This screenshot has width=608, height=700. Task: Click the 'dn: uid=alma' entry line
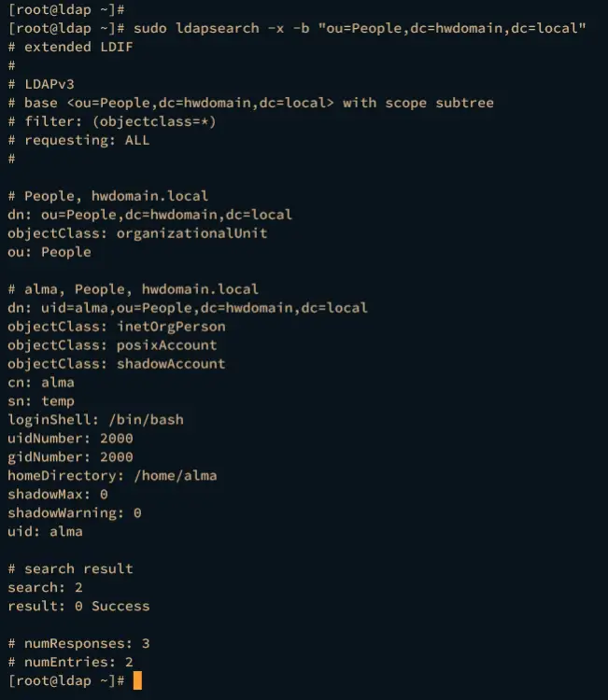click(187, 307)
